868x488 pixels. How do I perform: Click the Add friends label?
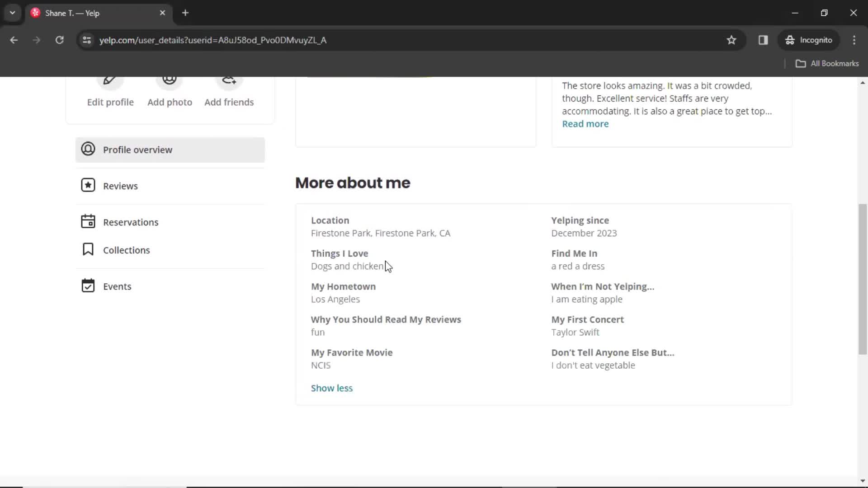click(229, 103)
